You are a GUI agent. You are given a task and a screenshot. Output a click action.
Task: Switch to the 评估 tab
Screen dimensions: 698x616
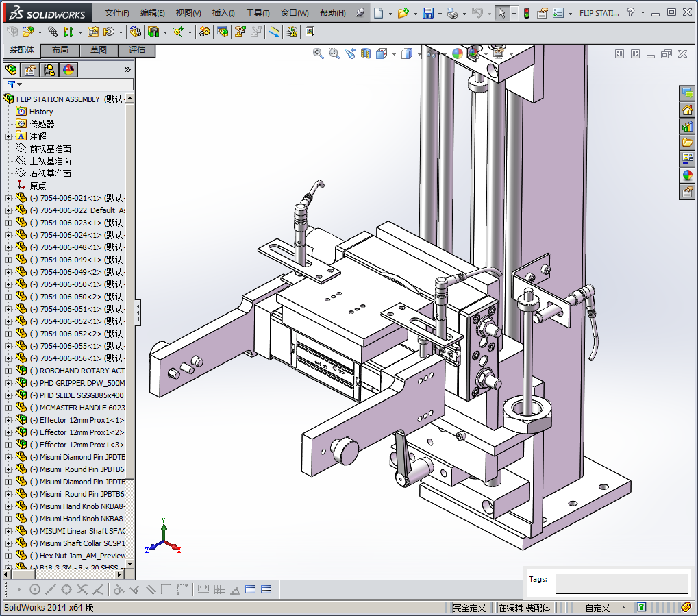[136, 50]
